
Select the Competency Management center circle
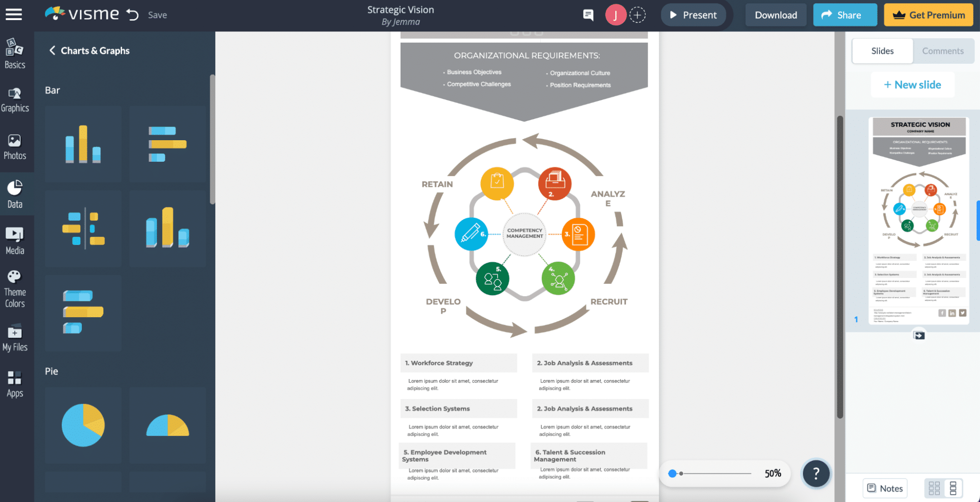click(525, 234)
